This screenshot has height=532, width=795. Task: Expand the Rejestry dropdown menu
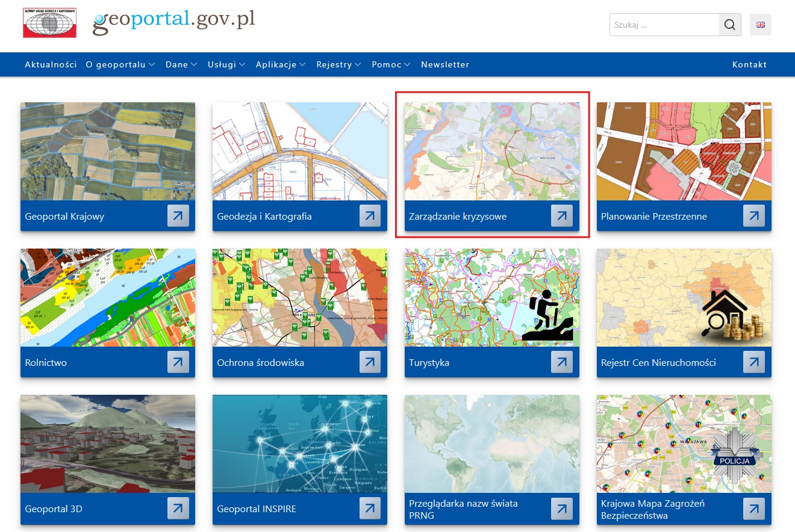335,64
